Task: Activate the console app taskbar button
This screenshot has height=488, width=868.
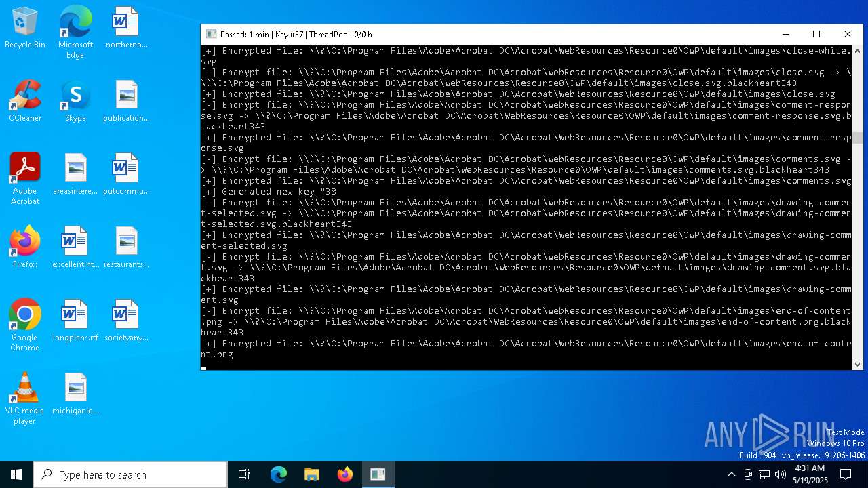Action: pos(378,474)
